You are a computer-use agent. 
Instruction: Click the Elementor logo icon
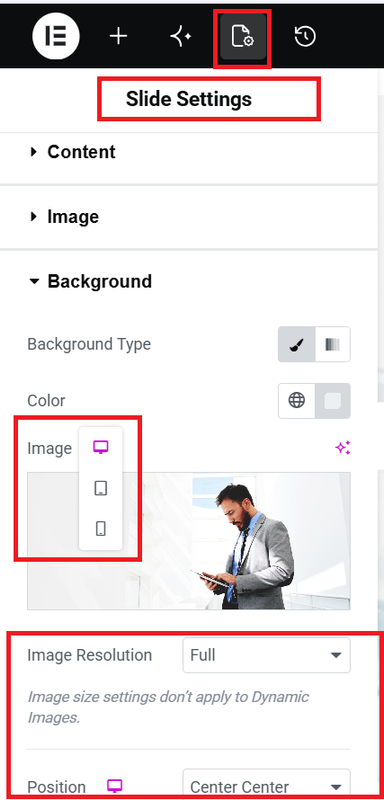point(56,36)
